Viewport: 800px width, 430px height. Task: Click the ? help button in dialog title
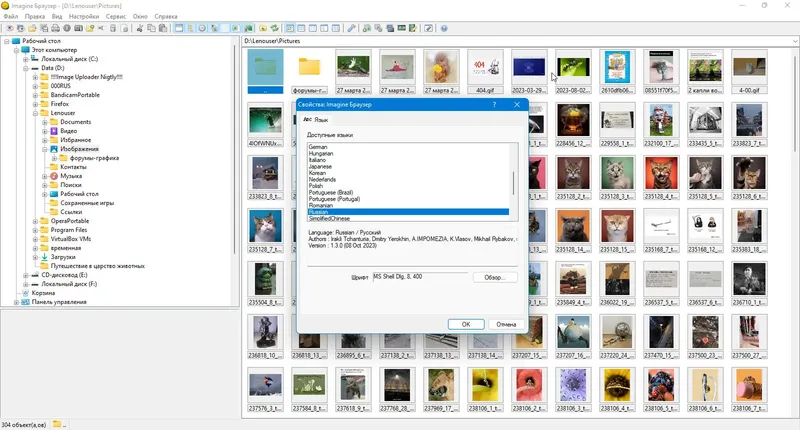click(x=494, y=105)
